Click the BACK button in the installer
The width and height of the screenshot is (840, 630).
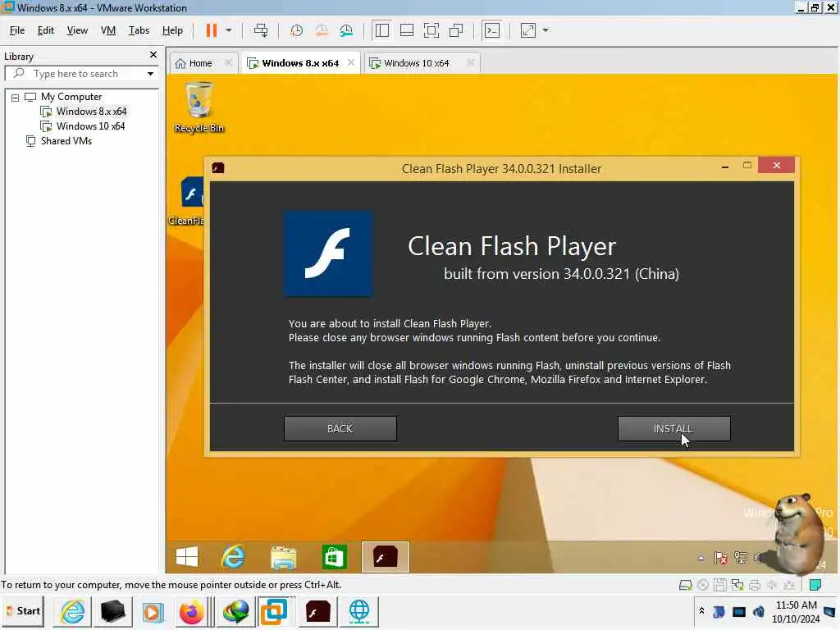[340, 428]
